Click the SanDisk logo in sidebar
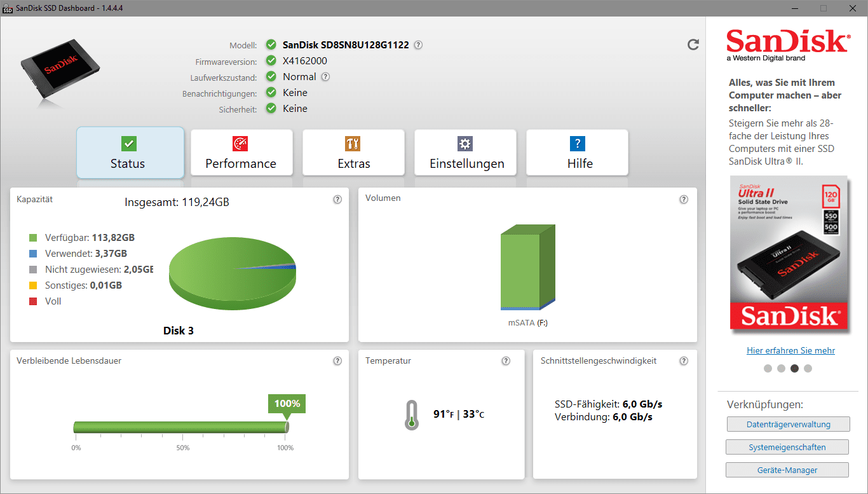 tap(787, 45)
